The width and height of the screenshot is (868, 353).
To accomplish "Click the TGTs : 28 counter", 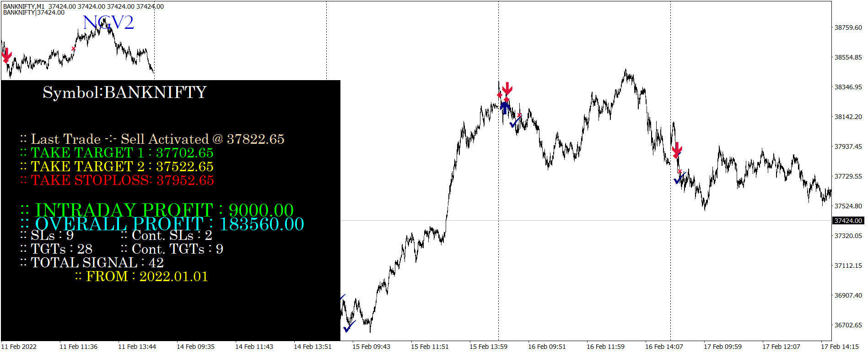I will tap(56, 249).
